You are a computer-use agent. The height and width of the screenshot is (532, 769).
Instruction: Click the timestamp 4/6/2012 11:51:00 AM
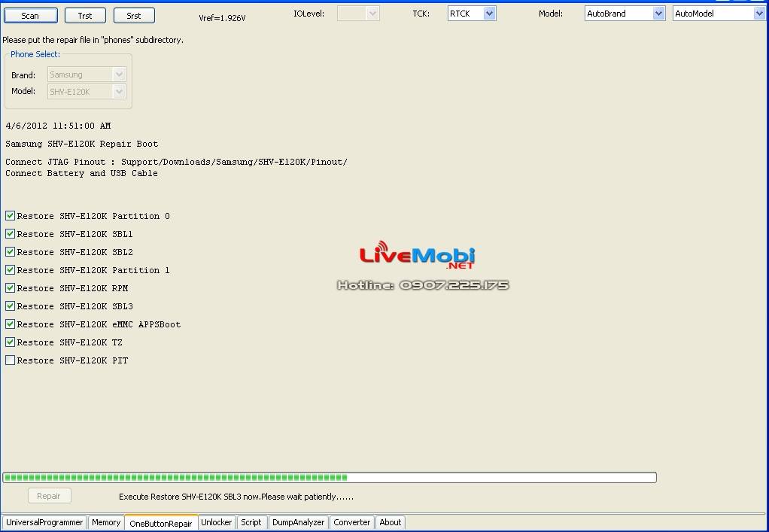58,126
